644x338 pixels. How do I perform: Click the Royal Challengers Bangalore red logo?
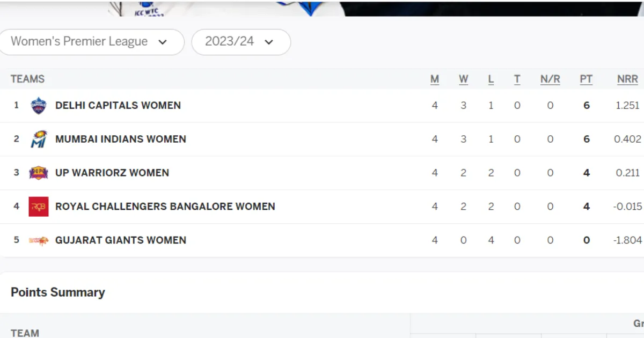pyautogui.click(x=38, y=207)
